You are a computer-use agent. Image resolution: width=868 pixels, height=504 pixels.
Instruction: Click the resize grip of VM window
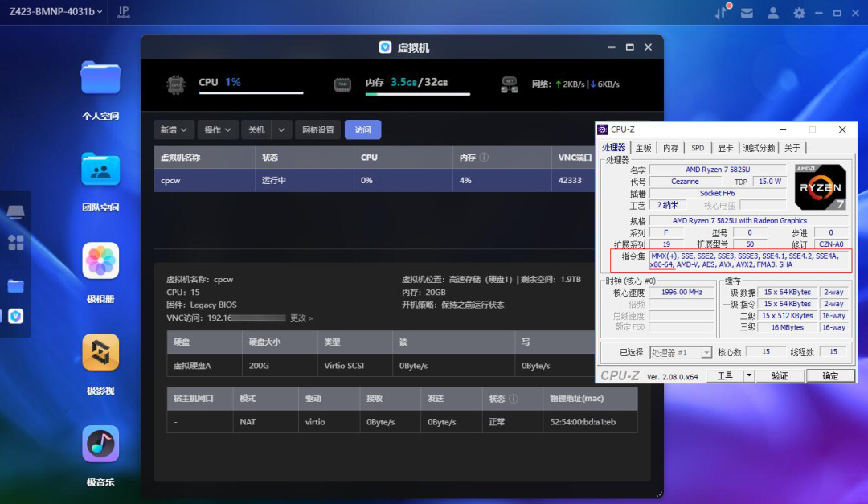click(659, 494)
